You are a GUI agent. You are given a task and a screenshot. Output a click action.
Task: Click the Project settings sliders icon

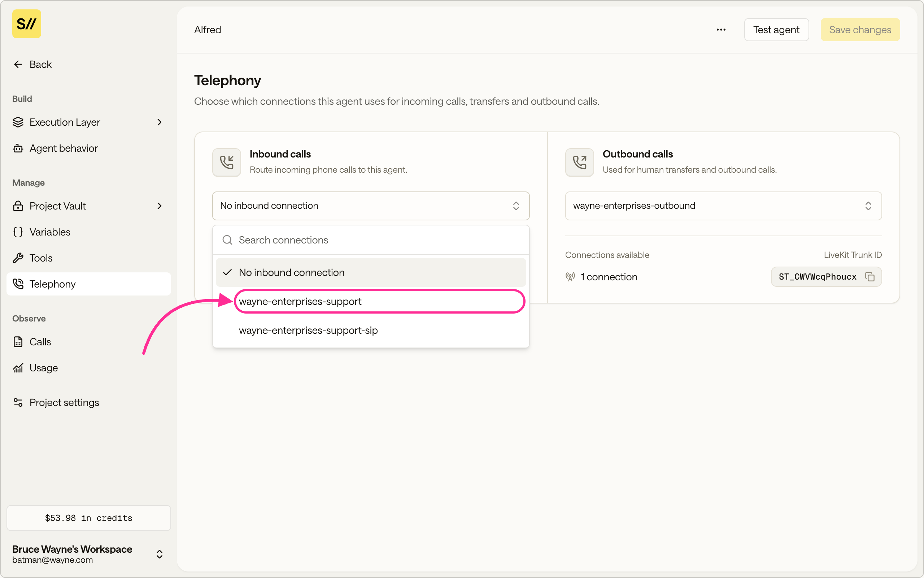click(x=18, y=402)
